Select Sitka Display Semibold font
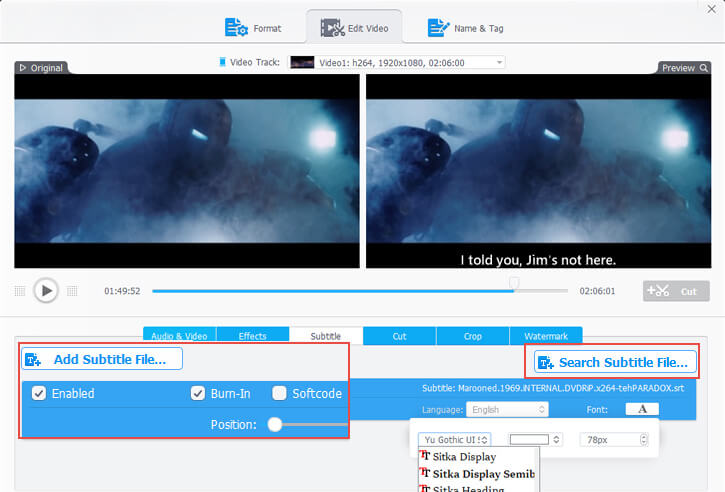This screenshot has width=725, height=492. pyautogui.click(x=478, y=474)
